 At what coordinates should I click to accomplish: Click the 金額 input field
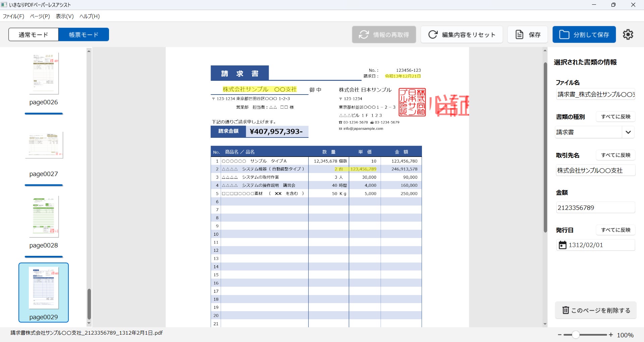(x=595, y=208)
